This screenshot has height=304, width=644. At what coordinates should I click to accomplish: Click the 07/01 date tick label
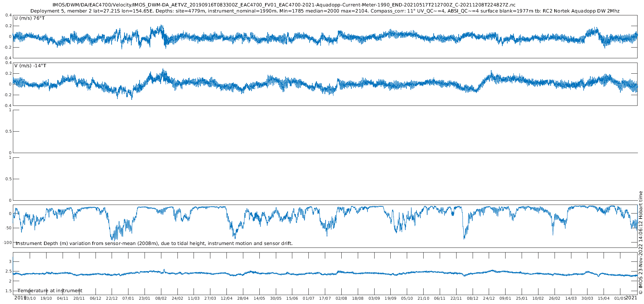click(128, 298)
